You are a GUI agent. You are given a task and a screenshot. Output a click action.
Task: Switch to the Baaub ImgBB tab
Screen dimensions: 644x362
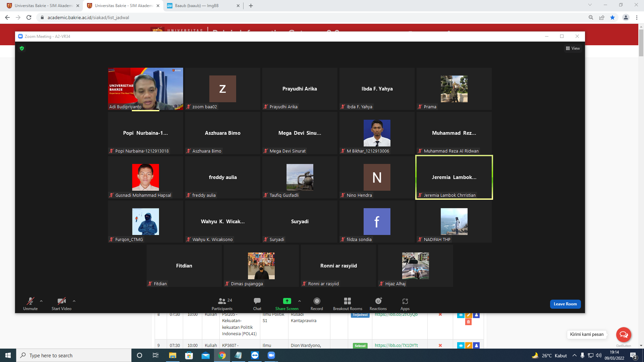203,6
